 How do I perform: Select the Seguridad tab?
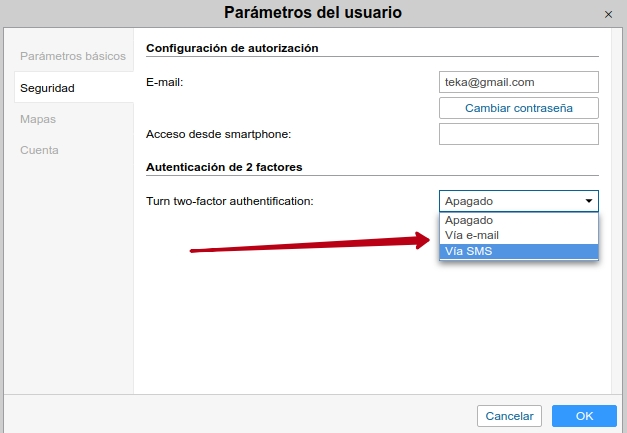[x=47, y=88]
